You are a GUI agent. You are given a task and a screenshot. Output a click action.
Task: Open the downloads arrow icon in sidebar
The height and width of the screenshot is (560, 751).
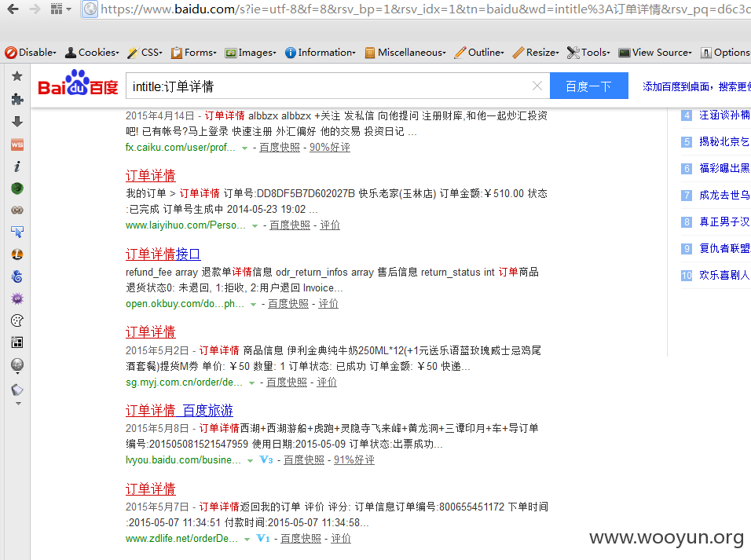[x=17, y=122]
